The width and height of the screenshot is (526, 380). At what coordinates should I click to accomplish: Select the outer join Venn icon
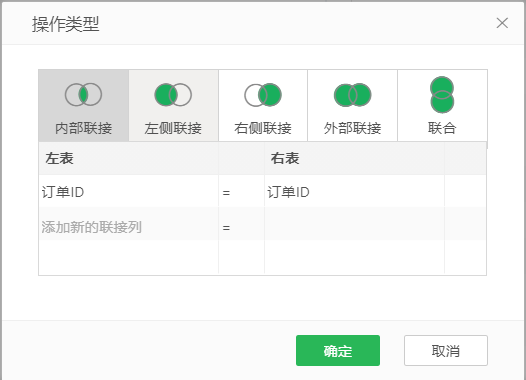(352, 95)
